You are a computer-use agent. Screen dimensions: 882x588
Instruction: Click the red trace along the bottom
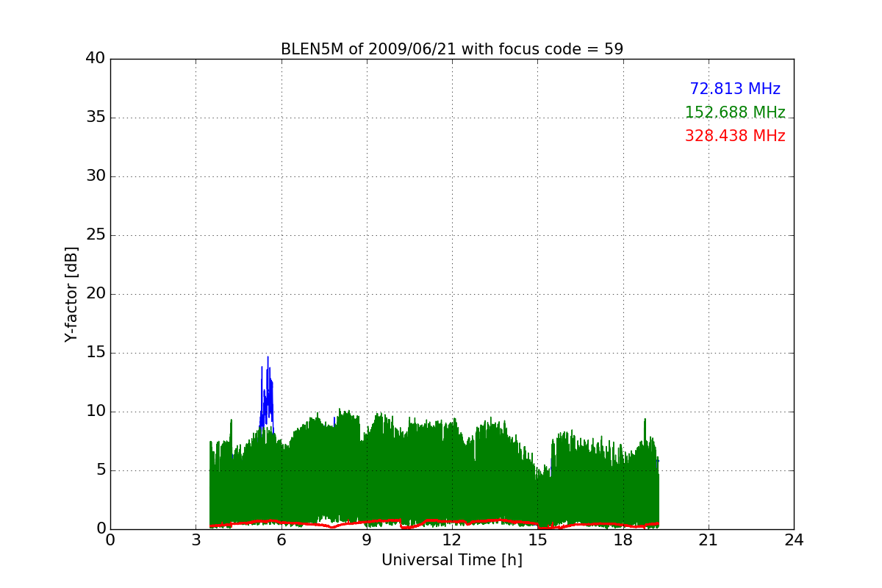(x=434, y=523)
